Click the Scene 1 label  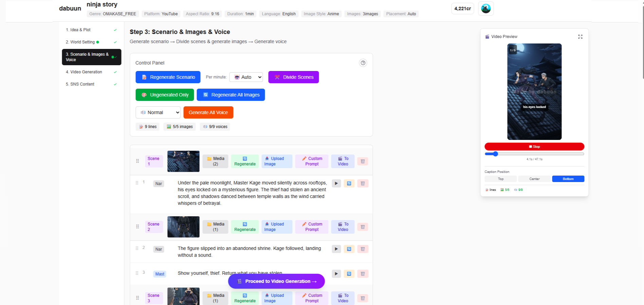coord(154,161)
